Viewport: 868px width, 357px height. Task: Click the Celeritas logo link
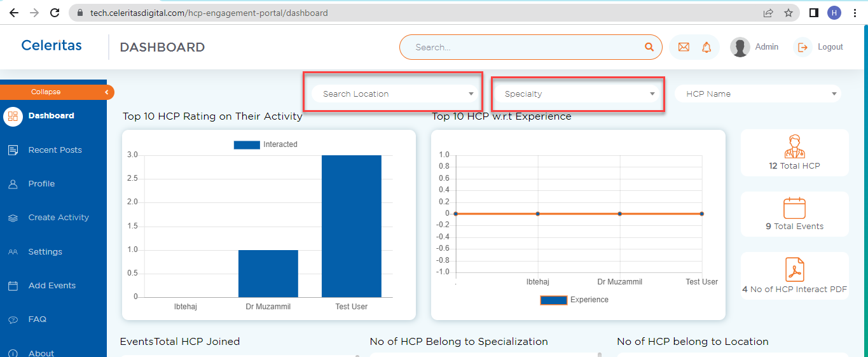coord(52,45)
